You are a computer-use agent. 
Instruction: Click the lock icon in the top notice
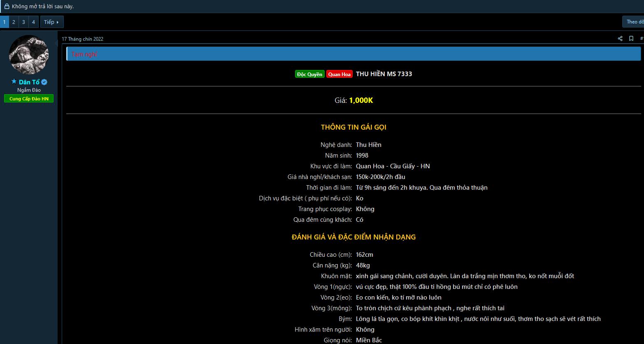(7, 6)
